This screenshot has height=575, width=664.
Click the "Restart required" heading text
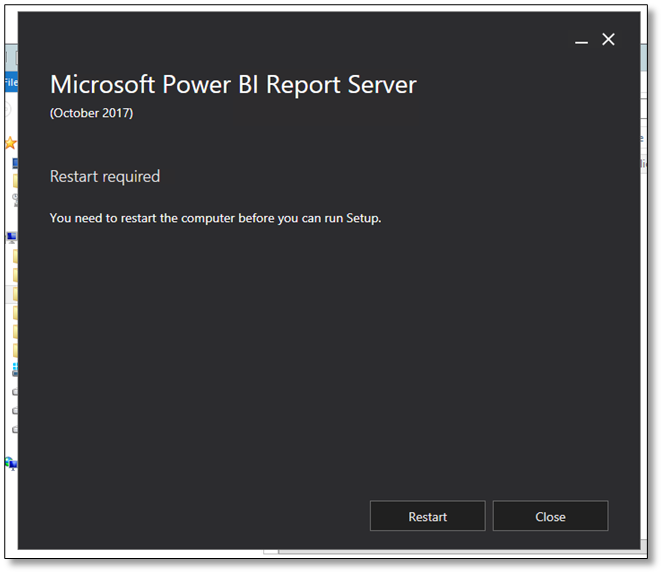105,176
